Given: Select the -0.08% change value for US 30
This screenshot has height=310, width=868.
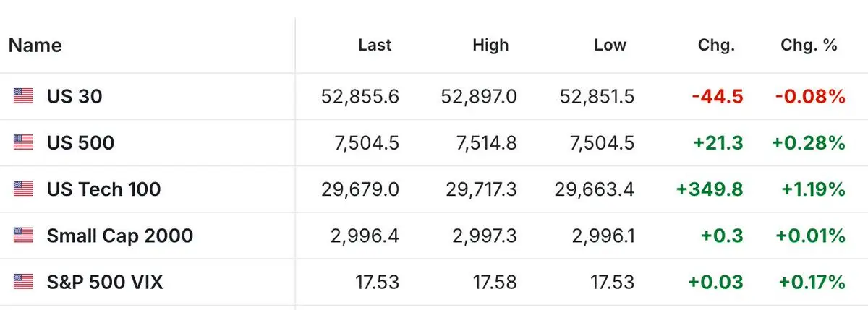Looking at the screenshot, I should coord(809,96).
